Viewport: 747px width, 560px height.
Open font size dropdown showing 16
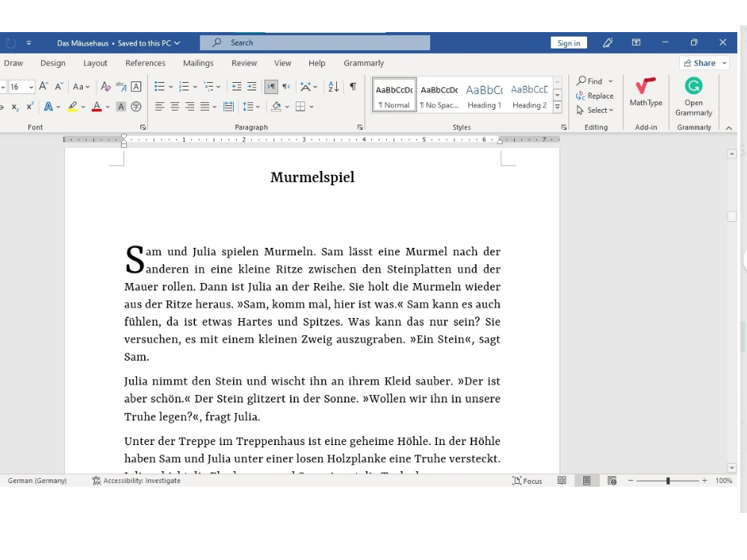(31, 87)
